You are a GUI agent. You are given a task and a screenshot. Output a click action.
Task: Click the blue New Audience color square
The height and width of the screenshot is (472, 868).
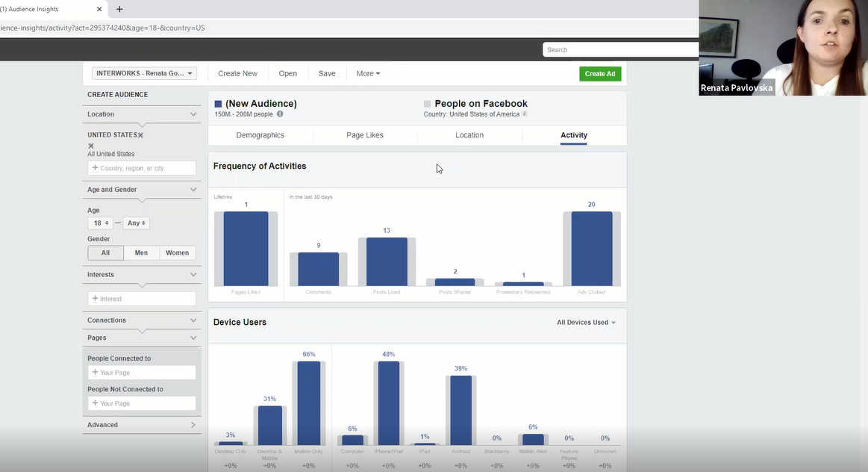point(218,104)
